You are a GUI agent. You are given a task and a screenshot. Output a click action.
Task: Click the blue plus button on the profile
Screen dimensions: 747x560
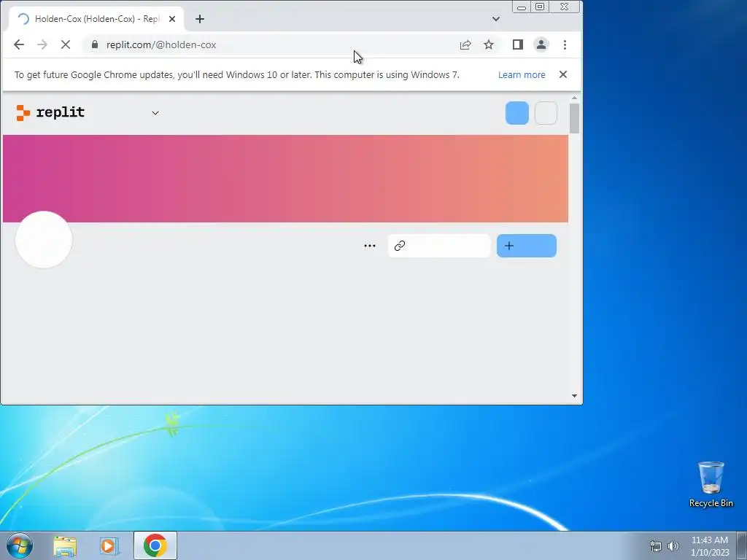pos(527,246)
